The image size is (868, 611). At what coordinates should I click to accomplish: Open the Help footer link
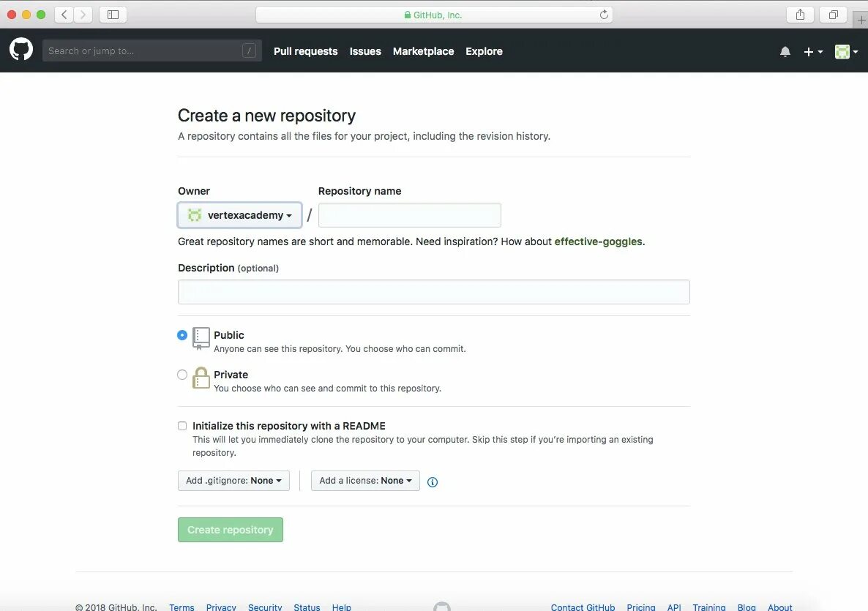pyautogui.click(x=342, y=607)
